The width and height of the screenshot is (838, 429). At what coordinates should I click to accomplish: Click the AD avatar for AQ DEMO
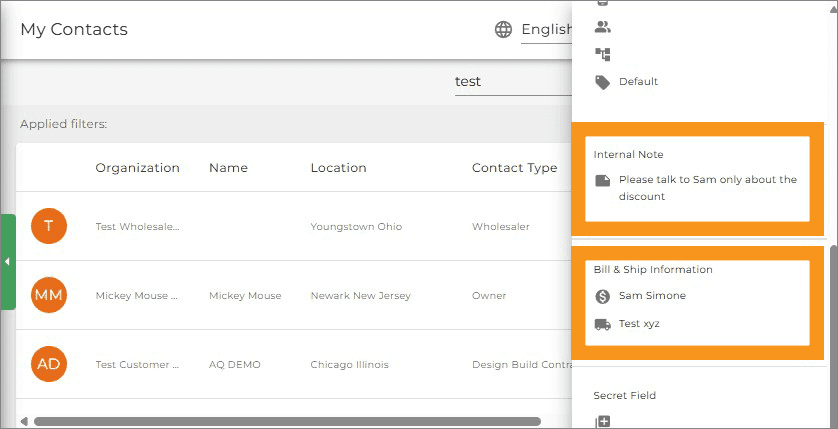(49, 364)
